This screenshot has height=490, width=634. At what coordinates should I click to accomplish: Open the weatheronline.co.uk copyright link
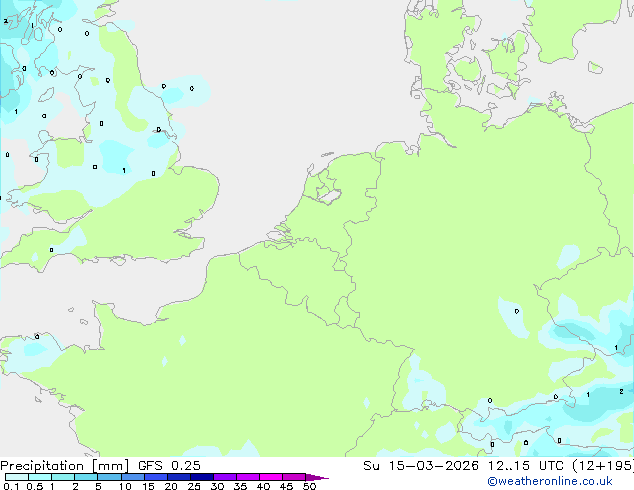point(550,481)
